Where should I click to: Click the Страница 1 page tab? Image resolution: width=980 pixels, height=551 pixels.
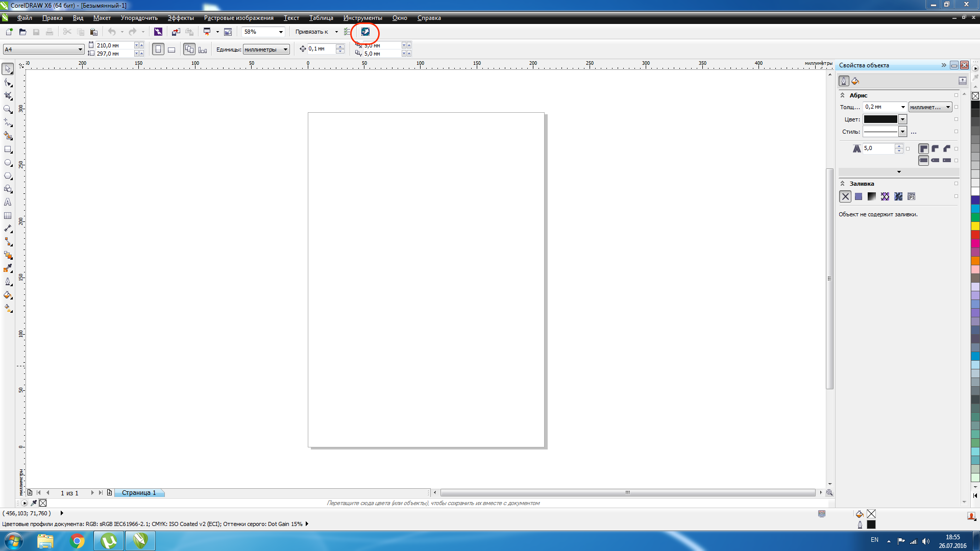coord(139,493)
